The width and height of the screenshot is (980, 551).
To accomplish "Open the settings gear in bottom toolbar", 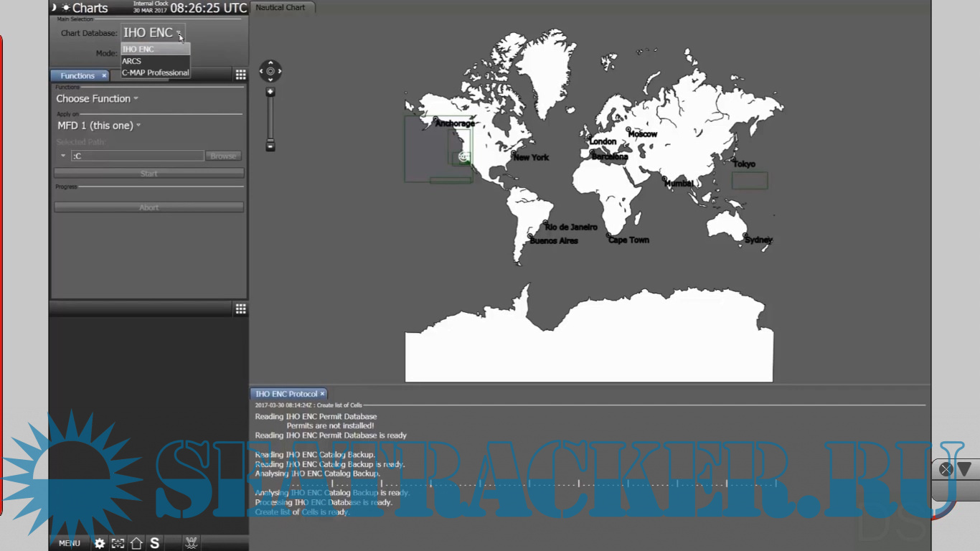I will tap(100, 543).
